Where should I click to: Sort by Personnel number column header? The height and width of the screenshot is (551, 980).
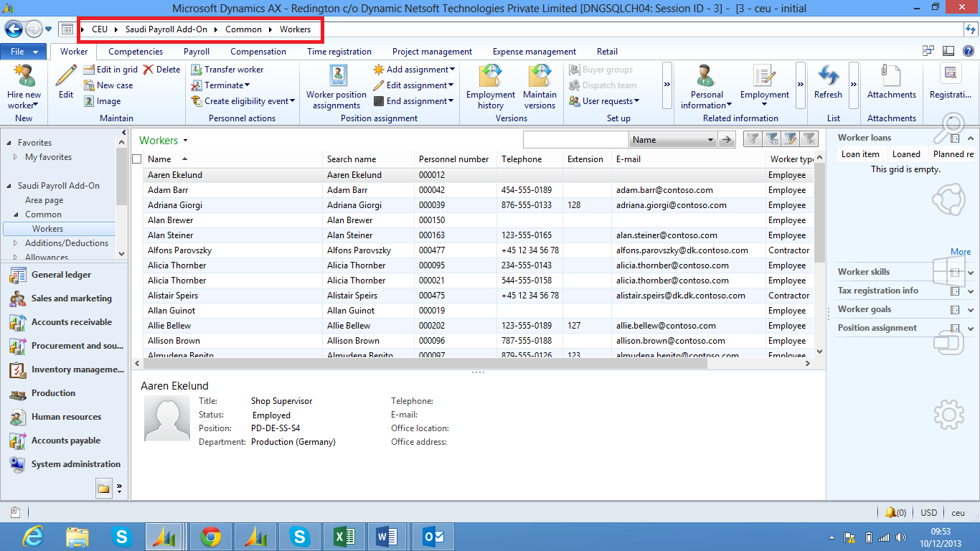(x=453, y=159)
